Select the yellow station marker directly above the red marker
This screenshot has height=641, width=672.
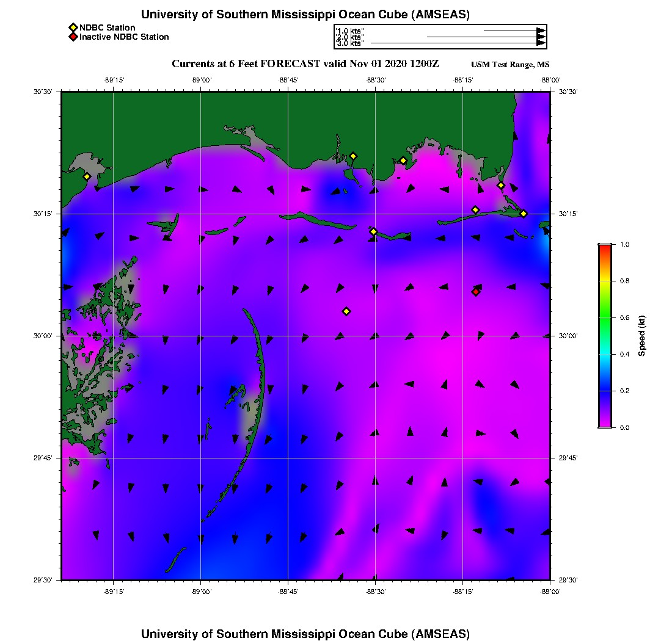[475, 210]
